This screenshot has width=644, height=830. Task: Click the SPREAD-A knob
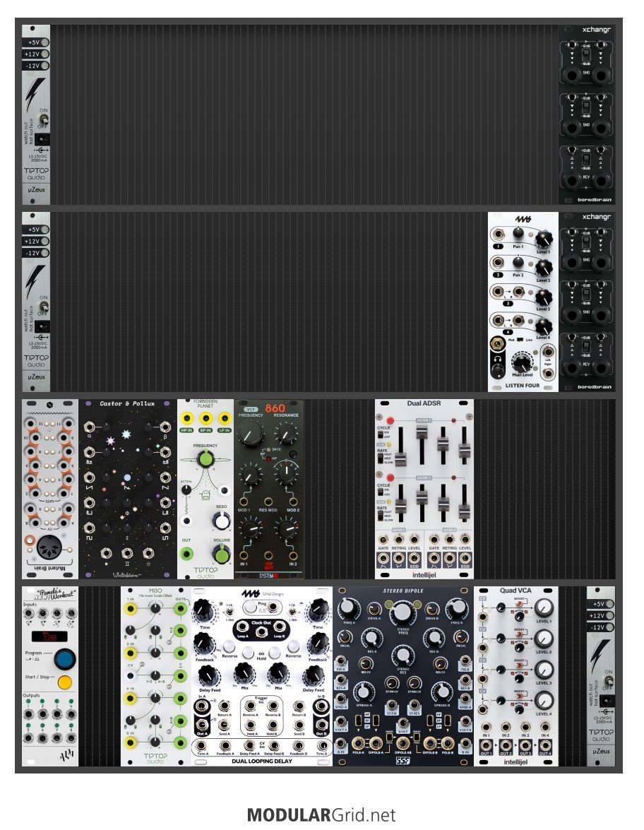click(x=363, y=692)
